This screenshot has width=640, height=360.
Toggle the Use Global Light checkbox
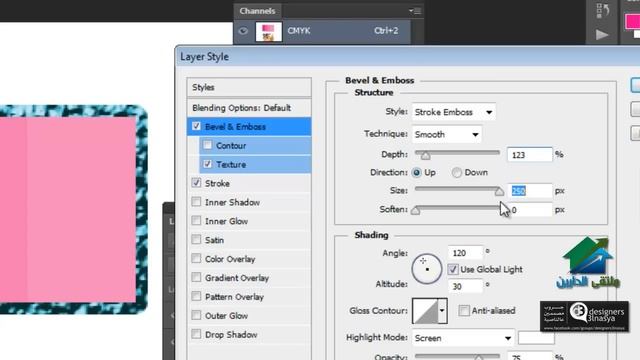pyautogui.click(x=453, y=269)
